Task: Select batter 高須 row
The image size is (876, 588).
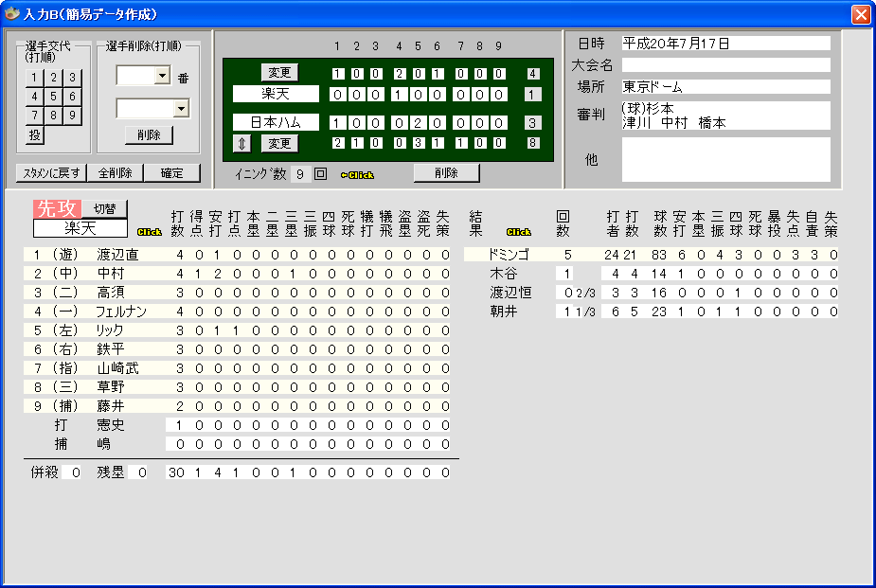Action: [x=237, y=293]
